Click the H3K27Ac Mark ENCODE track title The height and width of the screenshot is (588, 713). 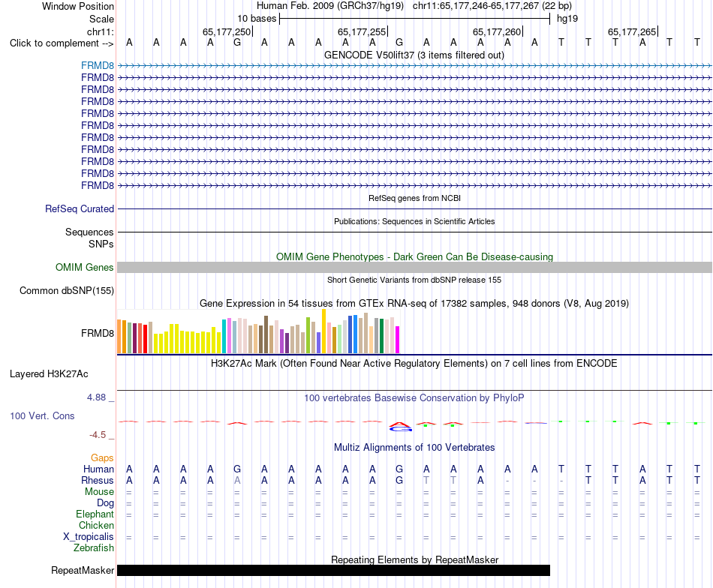[414, 364]
